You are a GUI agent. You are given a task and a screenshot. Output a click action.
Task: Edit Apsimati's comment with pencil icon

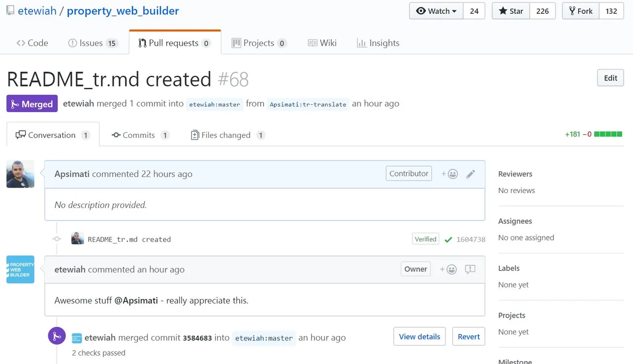pyautogui.click(x=471, y=174)
